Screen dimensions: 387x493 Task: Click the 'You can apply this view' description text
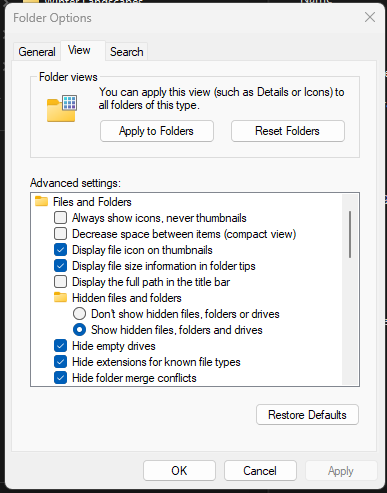pyautogui.click(x=221, y=98)
